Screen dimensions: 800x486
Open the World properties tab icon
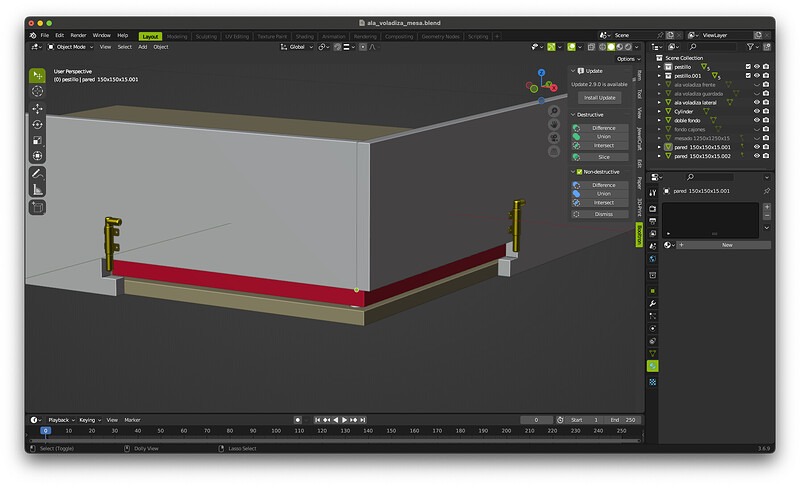(x=653, y=259)
